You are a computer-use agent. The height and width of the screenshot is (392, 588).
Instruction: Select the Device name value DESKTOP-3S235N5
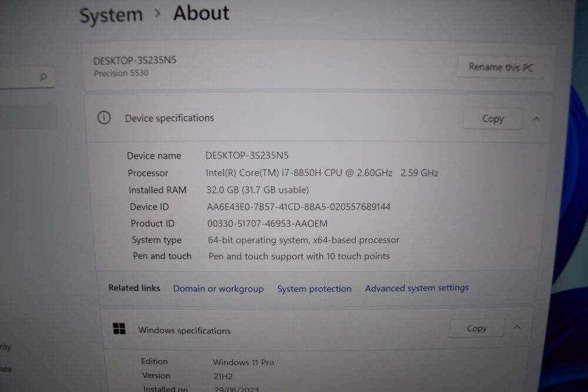click(247, 155)
